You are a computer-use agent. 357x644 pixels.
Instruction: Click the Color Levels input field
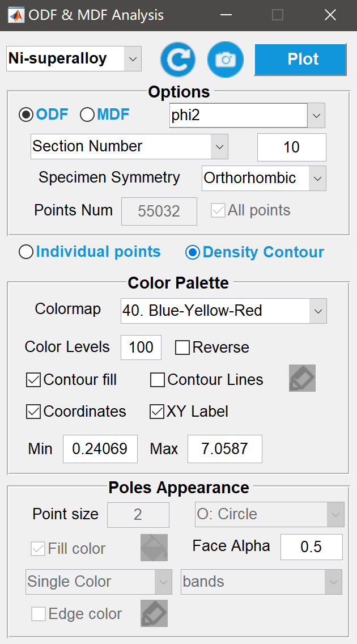[141, 348]
